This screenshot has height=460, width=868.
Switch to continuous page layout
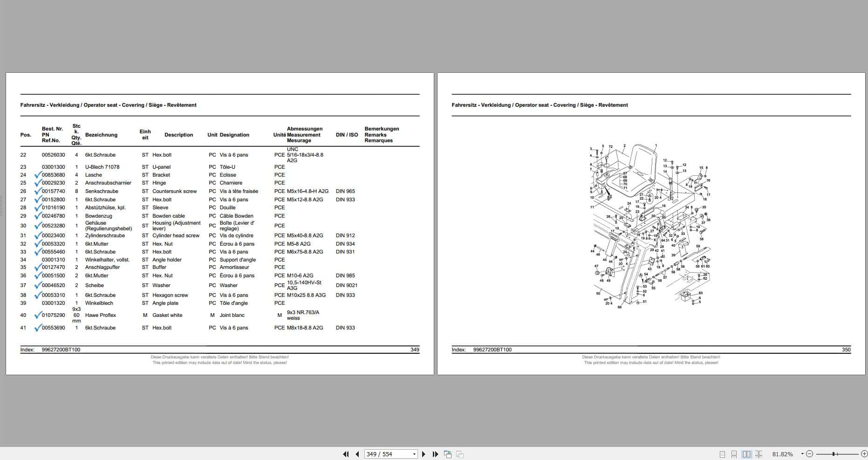pos(734,454)
